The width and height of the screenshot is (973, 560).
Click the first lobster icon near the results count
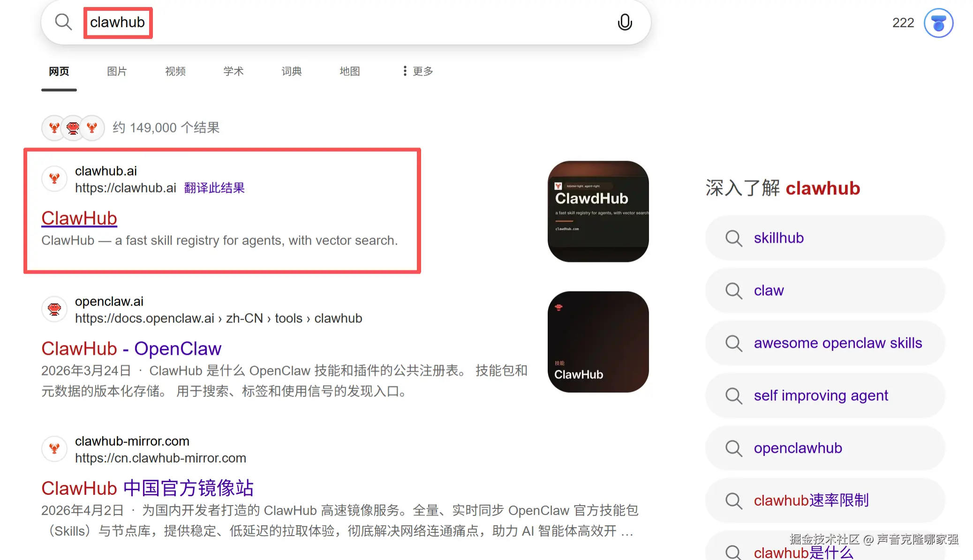[x=54, y=127]
